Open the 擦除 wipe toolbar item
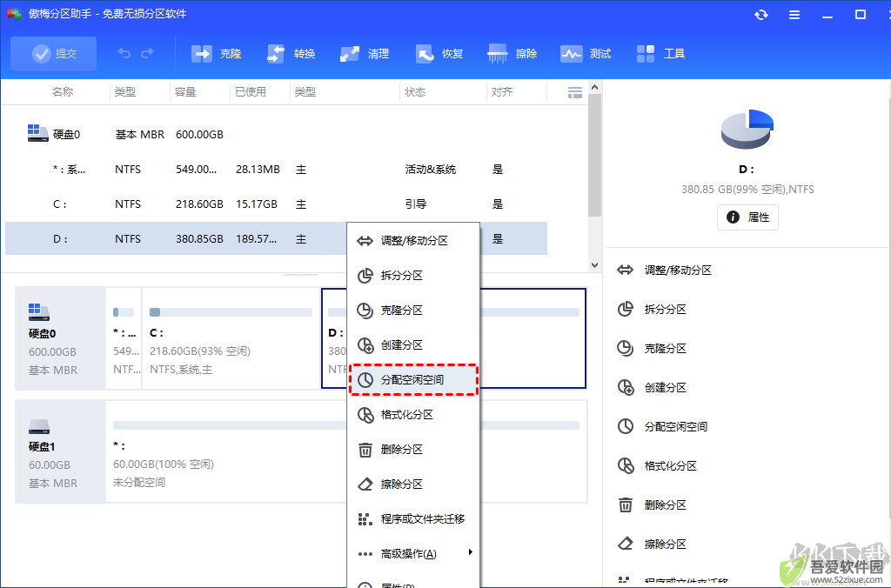The width and height of the screenshot is (891, 588). click(512, 53)
